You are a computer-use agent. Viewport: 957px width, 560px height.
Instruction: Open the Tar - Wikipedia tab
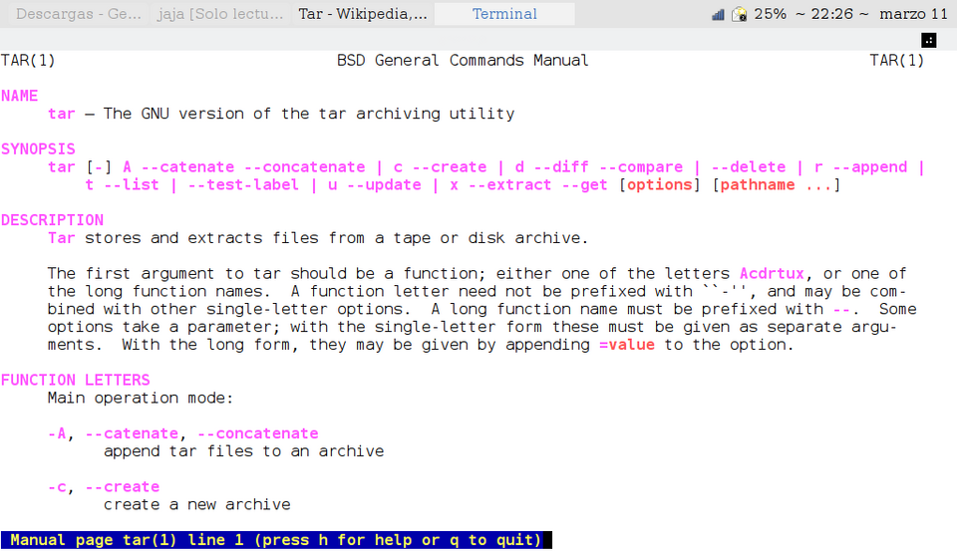[363, 14]
